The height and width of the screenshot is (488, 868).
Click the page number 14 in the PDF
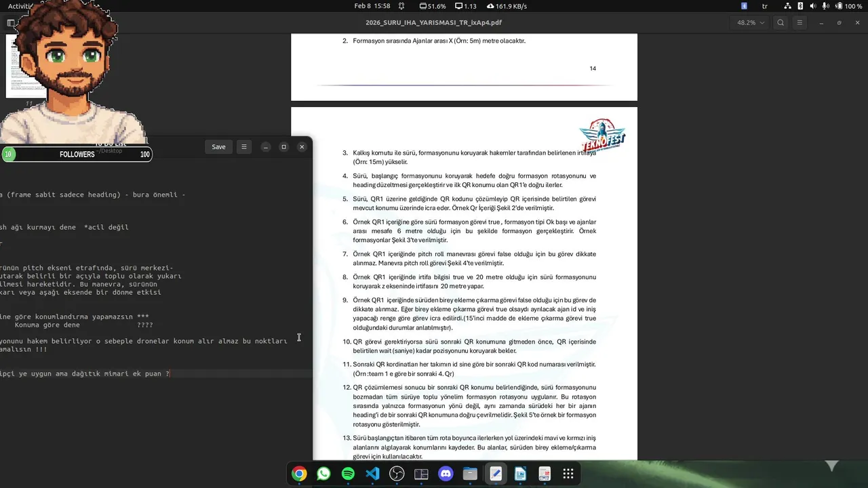click(593, 68)
